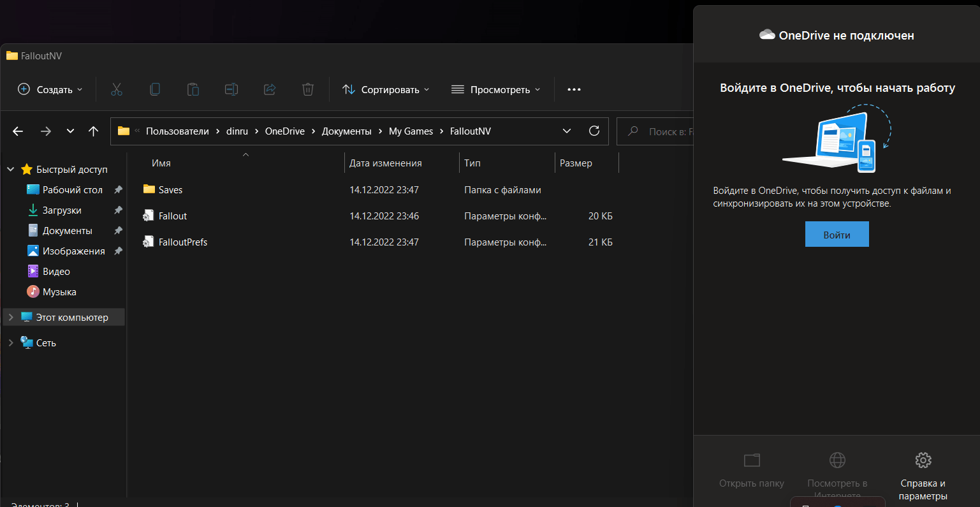Viewport: 980px width, 507px height.
Task: Click 'dinru' in the breadcrumb path
Action: click(237, 131)
